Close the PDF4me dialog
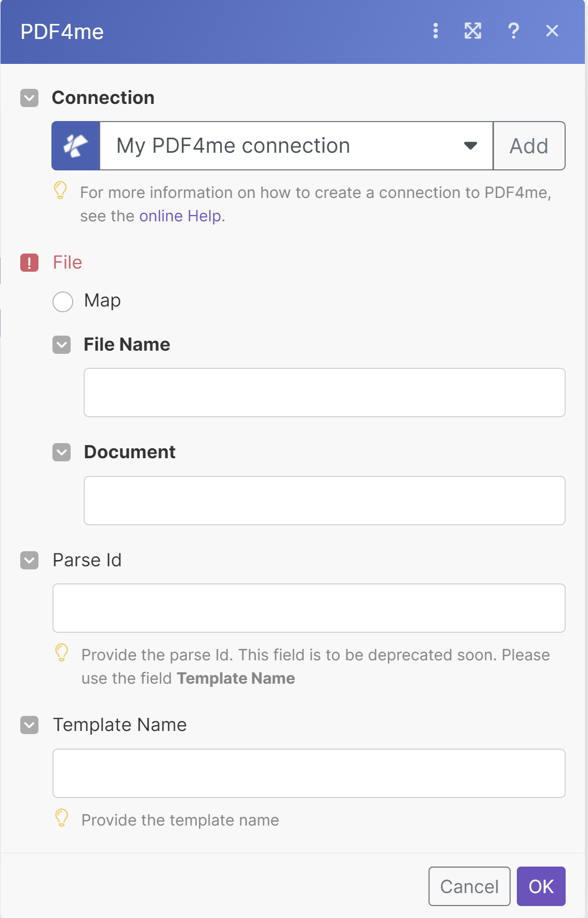 coord(552,31)
